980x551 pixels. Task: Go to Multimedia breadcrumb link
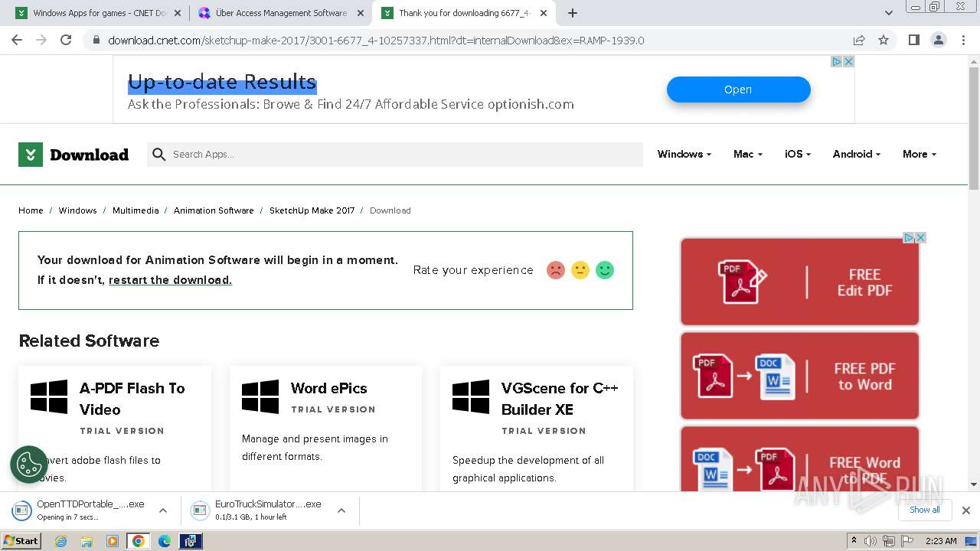point(136,210)
